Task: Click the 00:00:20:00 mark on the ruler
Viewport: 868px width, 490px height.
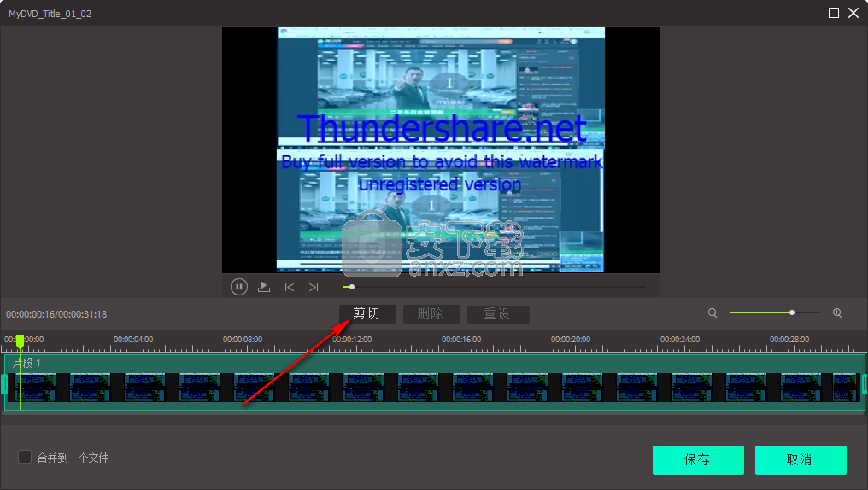Action: [x=571, y=340]
